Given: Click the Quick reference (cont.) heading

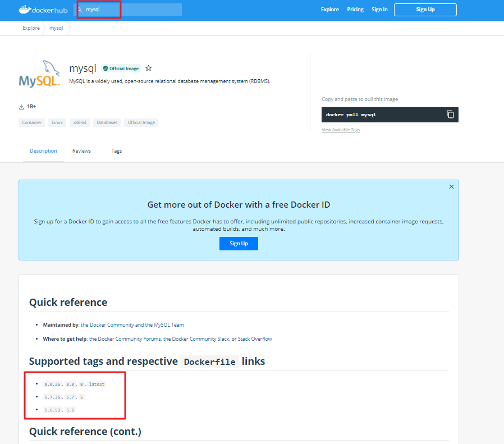Looking at the screenshot, I should pos(85,432).
